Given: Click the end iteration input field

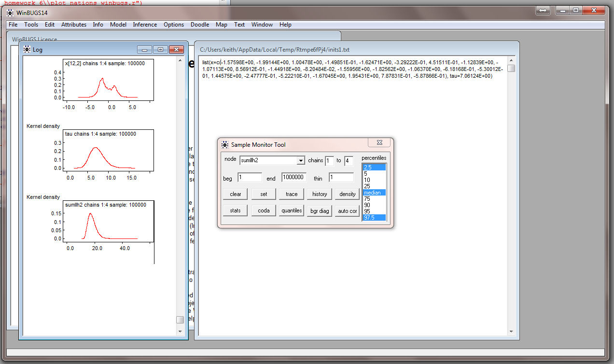Looking at the screenshot, I should [294, 177].
